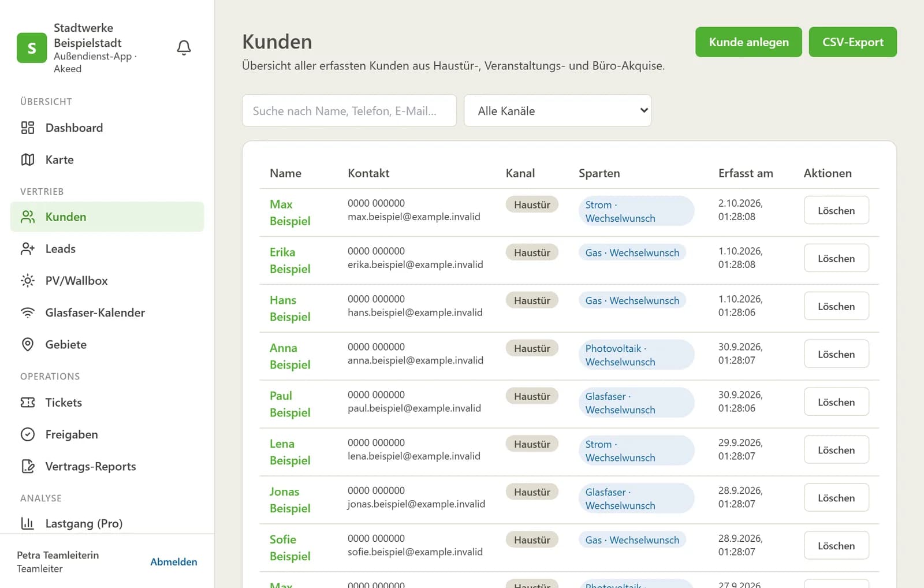This screenshot has width=924, height=588.
Task: Open Vertrags-Reports
Action: click(107, 466)
